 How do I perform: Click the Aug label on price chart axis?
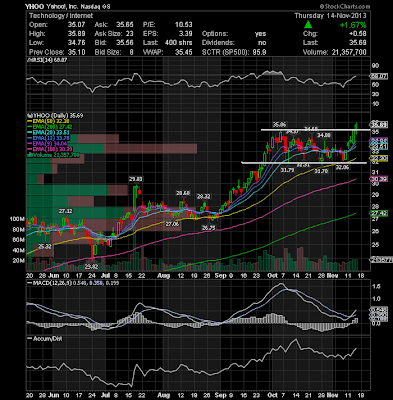point(163,276)
